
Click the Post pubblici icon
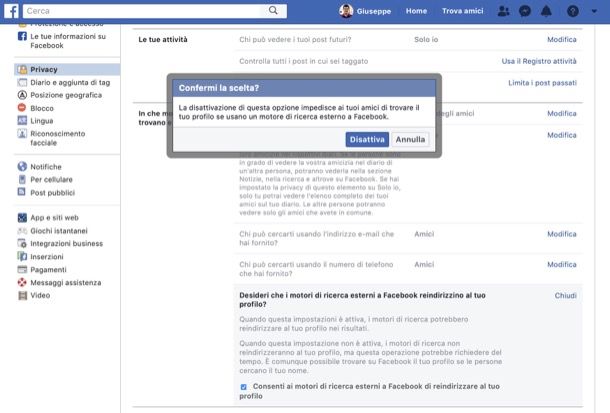tap(22, 192)
